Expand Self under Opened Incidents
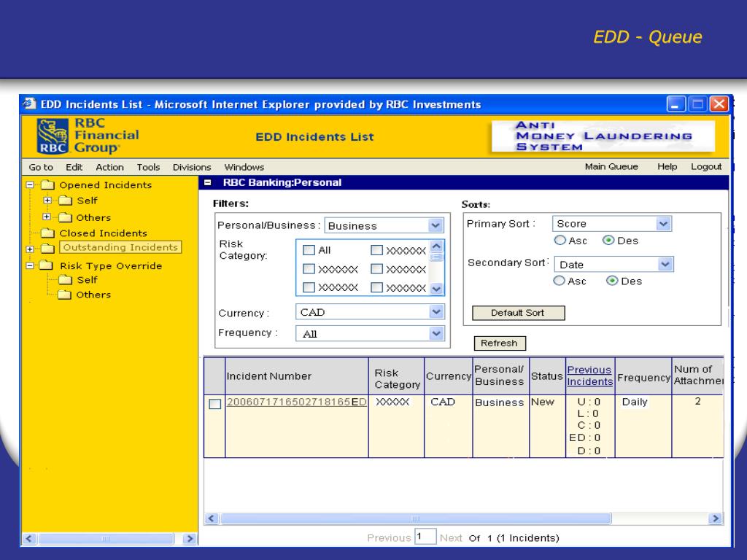Viewport: 747px width, 560px height. 47,201
